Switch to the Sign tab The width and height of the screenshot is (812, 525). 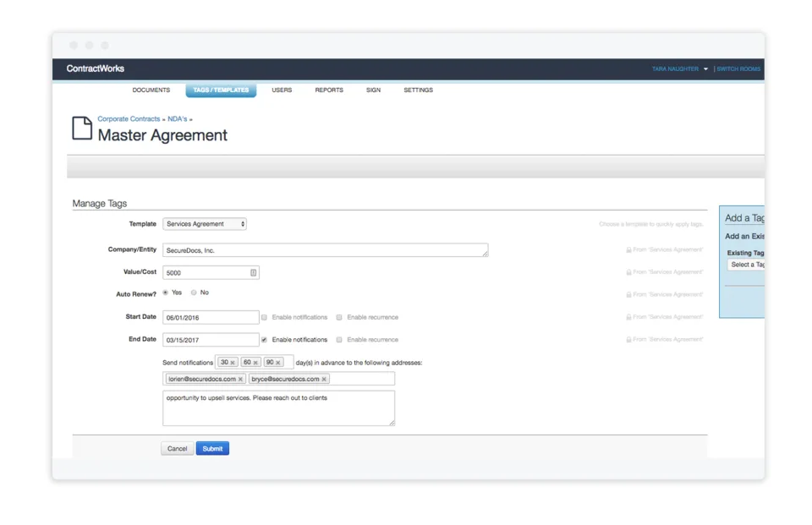(x=373, y=90)
